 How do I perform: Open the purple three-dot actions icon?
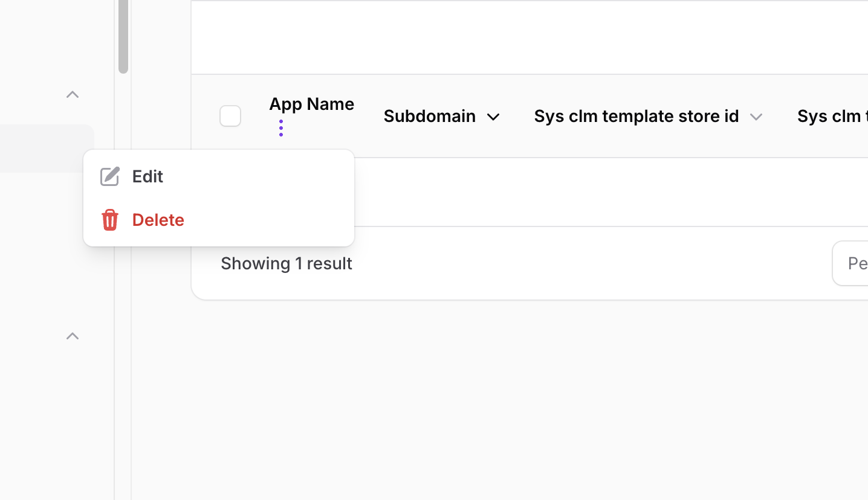[281, 128]
